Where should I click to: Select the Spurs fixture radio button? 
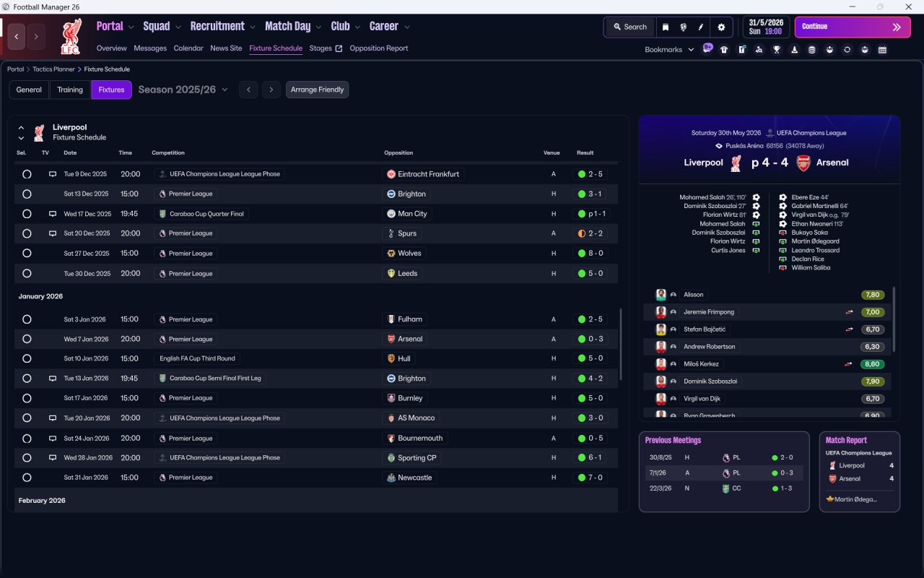27,233
